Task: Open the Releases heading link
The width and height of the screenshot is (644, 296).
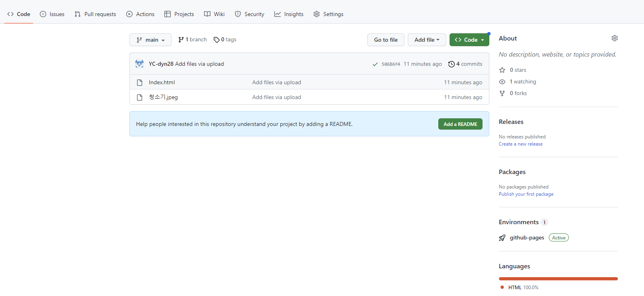Action: click(x=511, y=122)
